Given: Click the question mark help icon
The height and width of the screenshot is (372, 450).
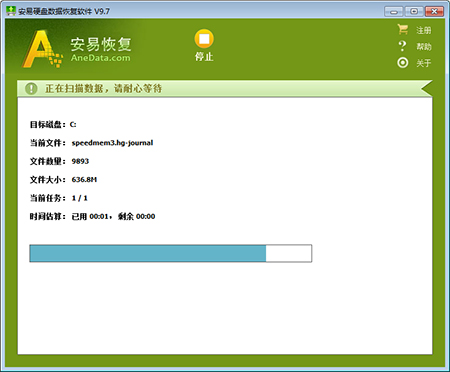Looking at the screenshot, I should 402,46.
